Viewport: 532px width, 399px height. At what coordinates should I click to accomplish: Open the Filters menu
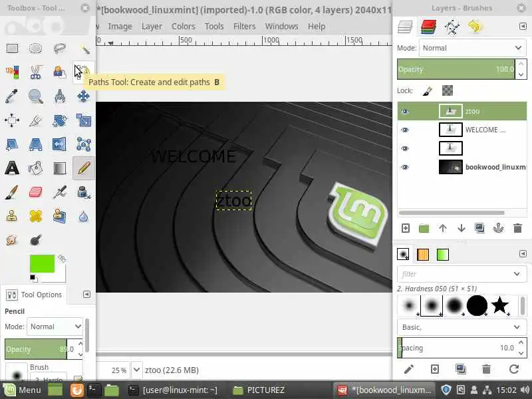(x=244, y=26)
